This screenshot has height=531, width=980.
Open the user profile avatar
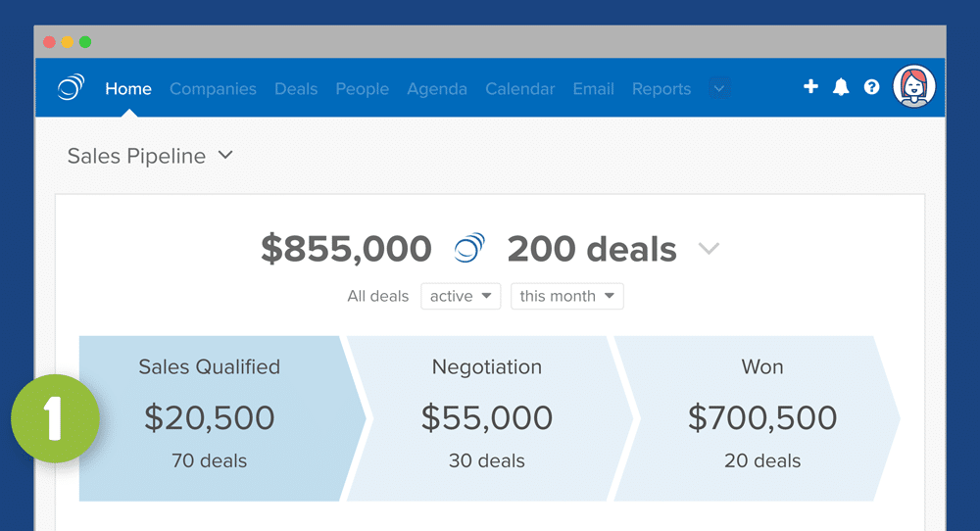[x=914, y=87]
